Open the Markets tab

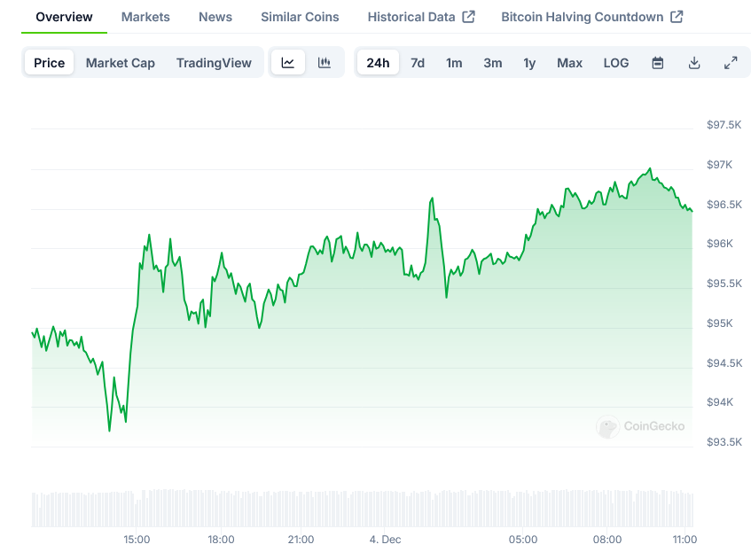point(145,17)
